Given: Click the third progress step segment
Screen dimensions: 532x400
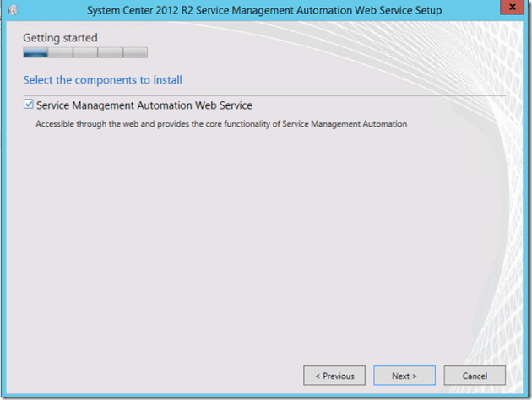Looking at the screenshot, I should 85,52.
